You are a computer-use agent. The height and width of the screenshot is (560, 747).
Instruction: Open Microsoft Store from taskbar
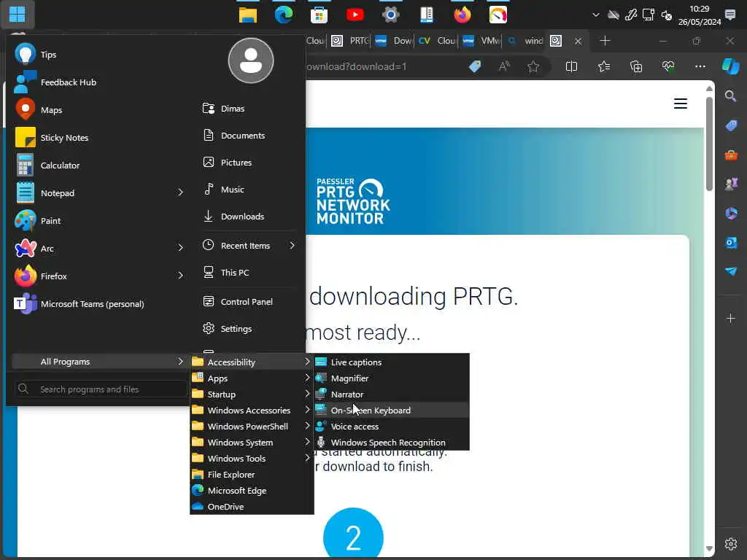pyautogui.click(x=320, y=15)
